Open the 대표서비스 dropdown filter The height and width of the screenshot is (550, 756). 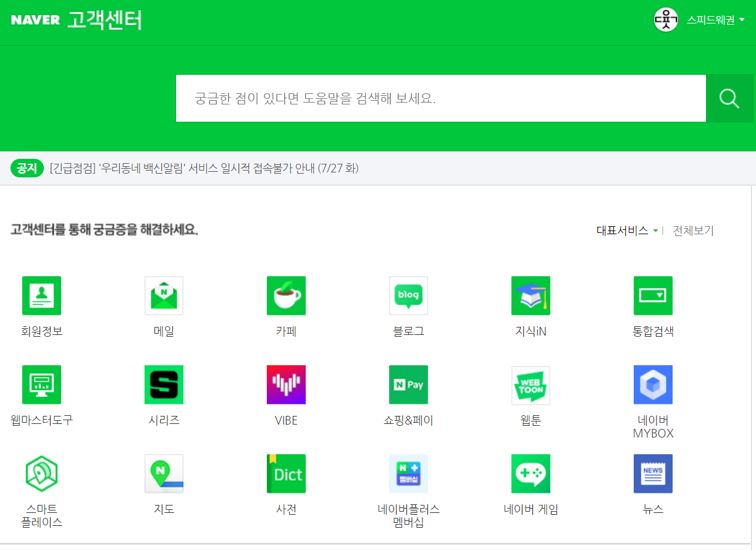pos(627,231)
